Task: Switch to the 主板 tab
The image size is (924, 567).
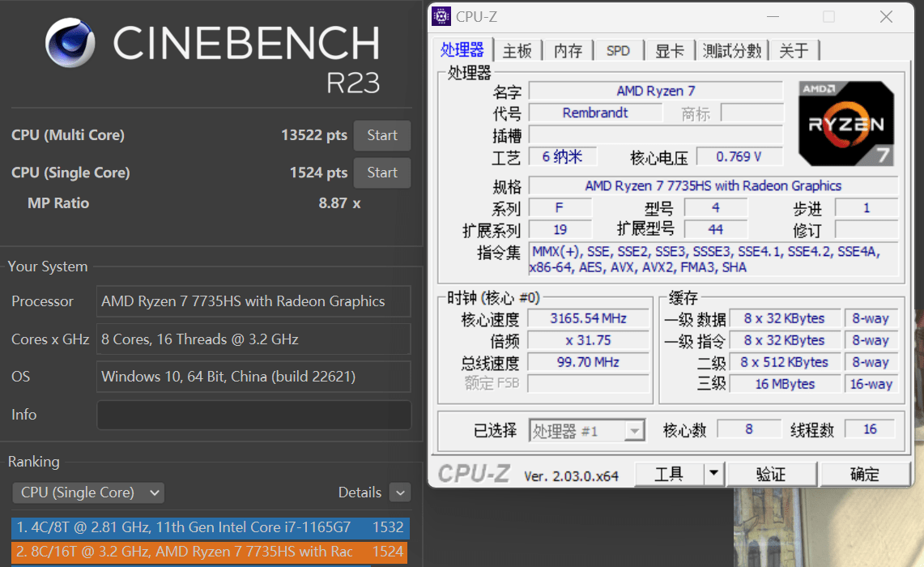Action: pos(517,51)
